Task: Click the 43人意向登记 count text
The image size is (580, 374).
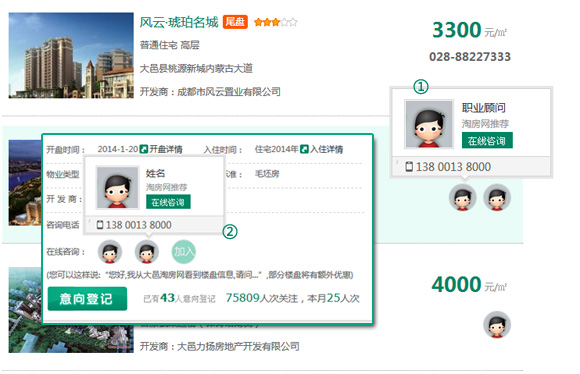Action: 179,298
